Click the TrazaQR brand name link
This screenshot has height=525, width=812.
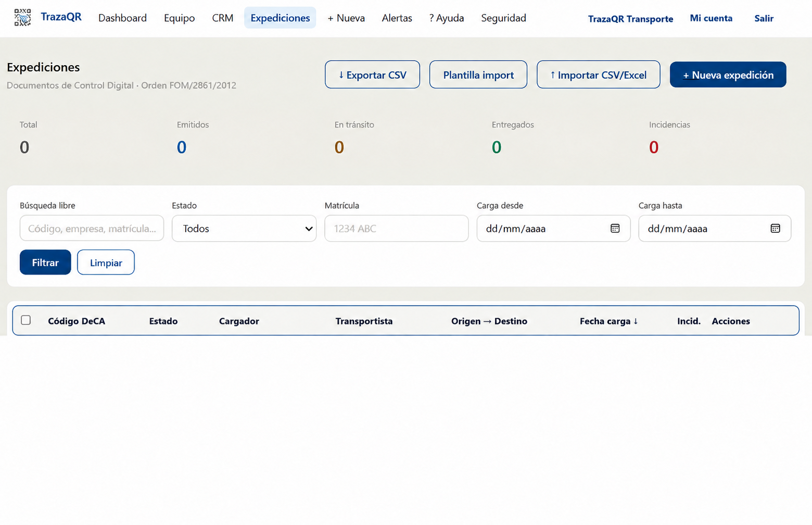[61, 17]
